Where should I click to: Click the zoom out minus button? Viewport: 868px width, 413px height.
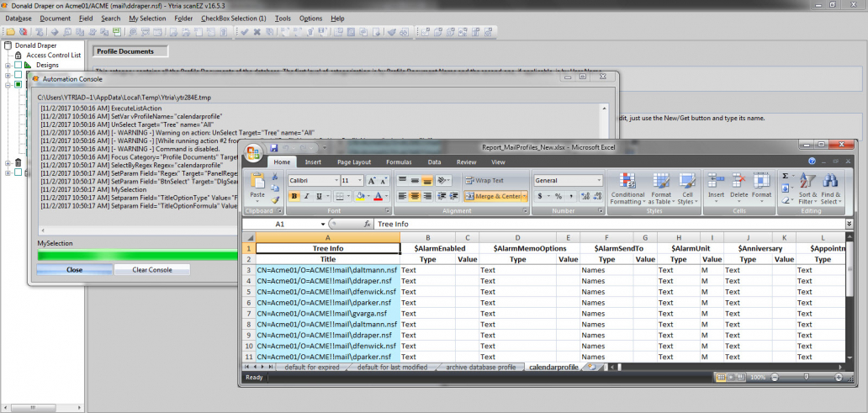point(773,378)
